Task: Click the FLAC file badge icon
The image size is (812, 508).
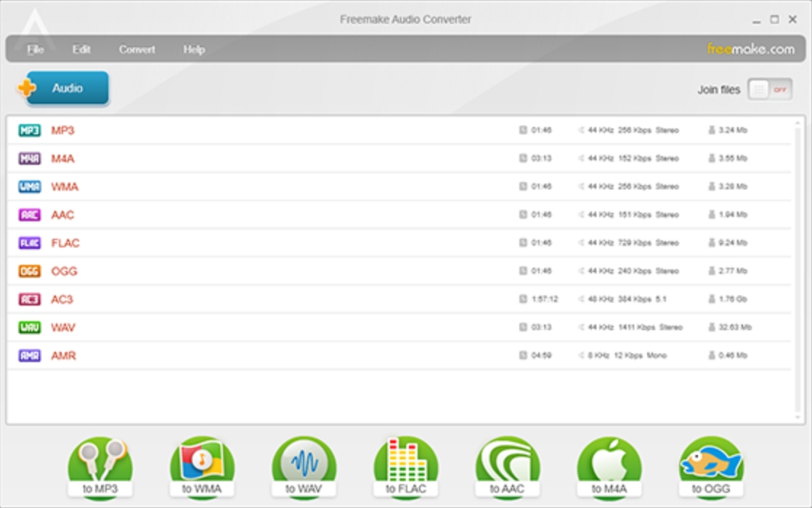Action: pos(30,243)
